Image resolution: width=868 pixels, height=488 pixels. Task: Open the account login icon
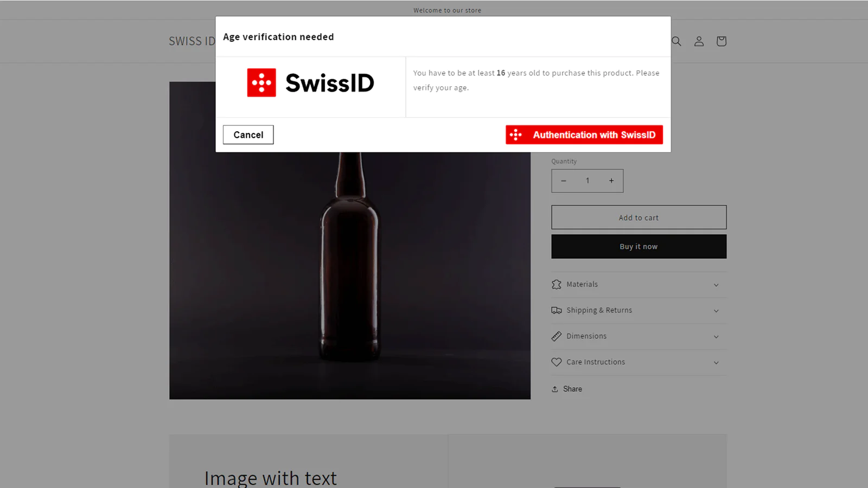(699, 41)
